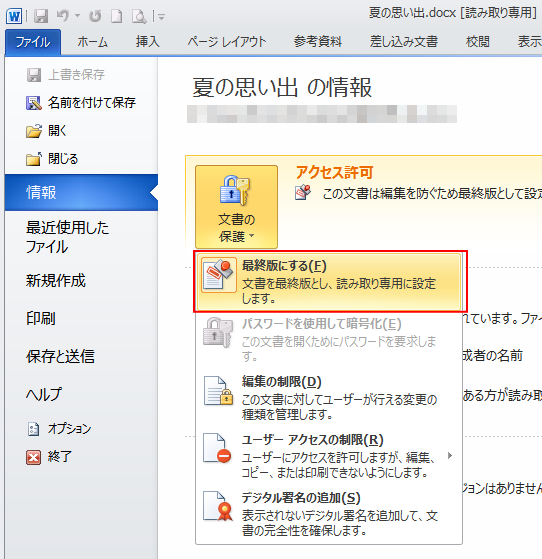Switch to the 差し込み文書 tab
The height and width of the screenshot is (559, 542).
tap(404, 42)
